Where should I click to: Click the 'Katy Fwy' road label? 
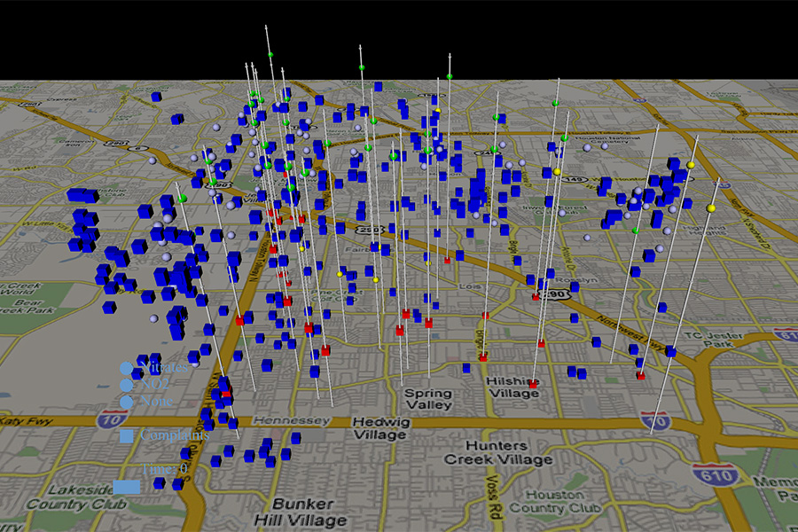pyautogui.click(x=27, y=421)
